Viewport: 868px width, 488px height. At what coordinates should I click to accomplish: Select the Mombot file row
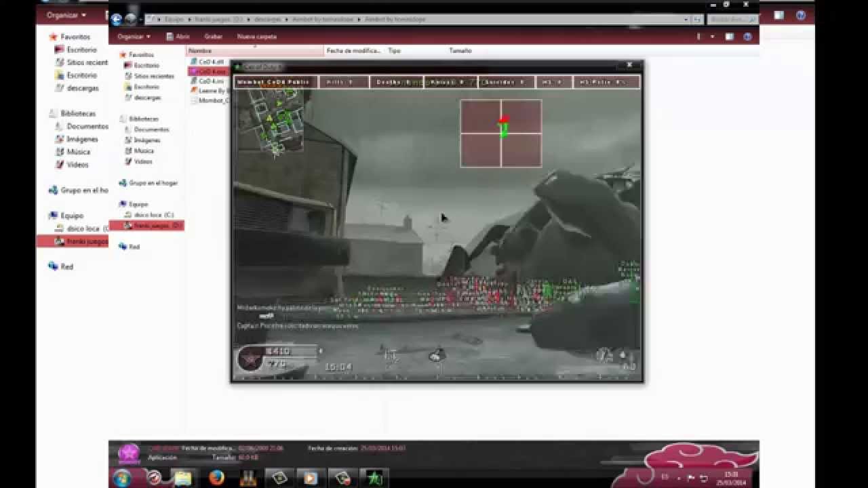tap(210, 100)
